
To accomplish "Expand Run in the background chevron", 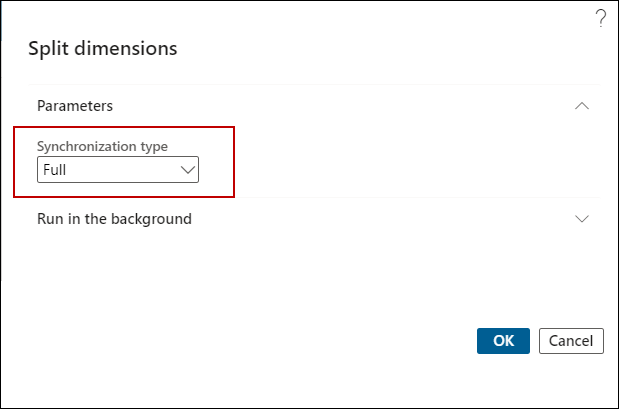I will [x=582, y=218].
